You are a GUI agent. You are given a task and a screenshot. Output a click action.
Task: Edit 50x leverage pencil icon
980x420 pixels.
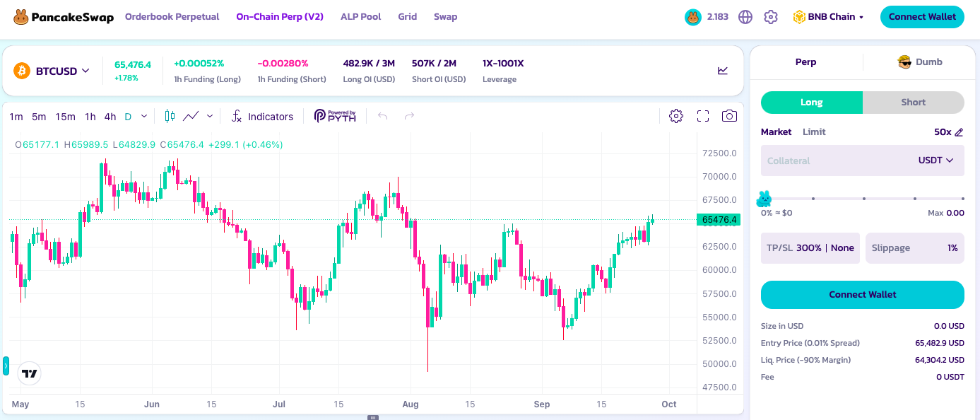[959, 132]
